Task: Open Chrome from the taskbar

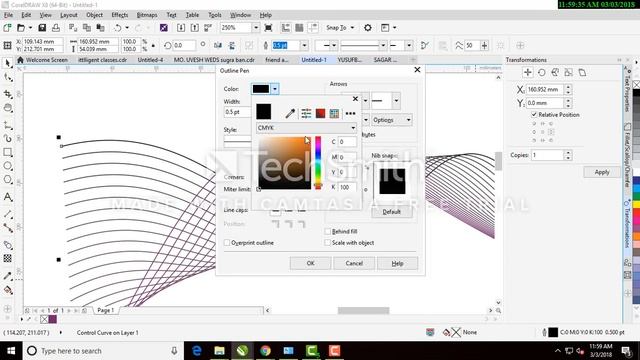Action: [265, 351]
